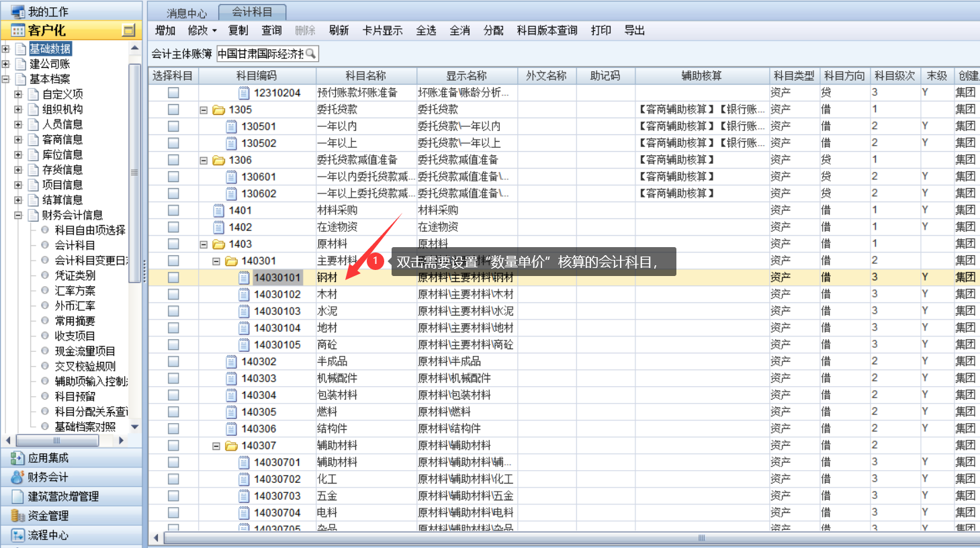Click the 科目编码 column header
This screenshot has height=548, width=980.
click(257, 76)
